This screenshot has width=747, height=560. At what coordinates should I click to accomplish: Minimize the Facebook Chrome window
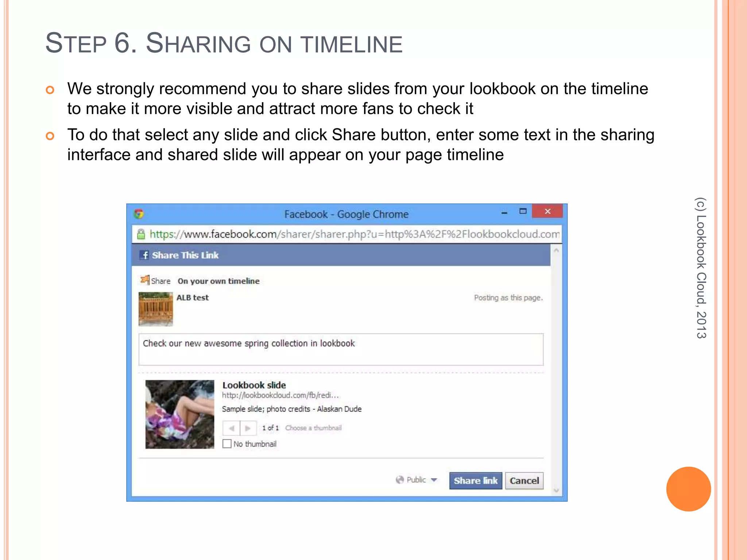(504, 212)
